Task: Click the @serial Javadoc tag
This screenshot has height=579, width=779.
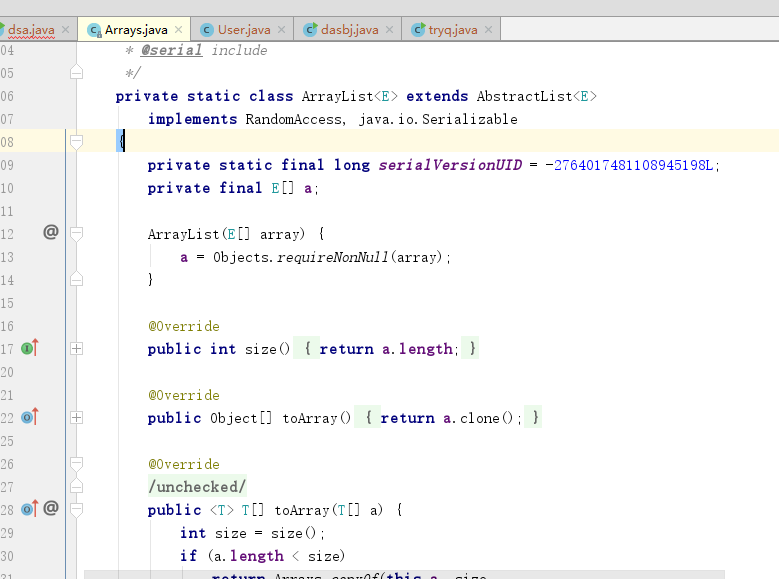Action: tap(171, 50)
